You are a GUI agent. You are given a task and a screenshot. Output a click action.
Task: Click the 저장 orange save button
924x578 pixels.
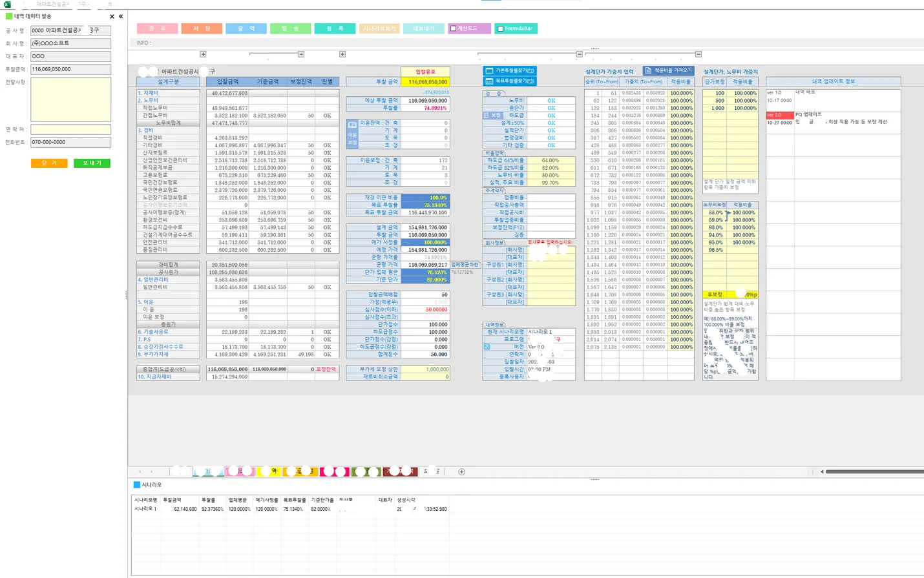tap(202, 28)
